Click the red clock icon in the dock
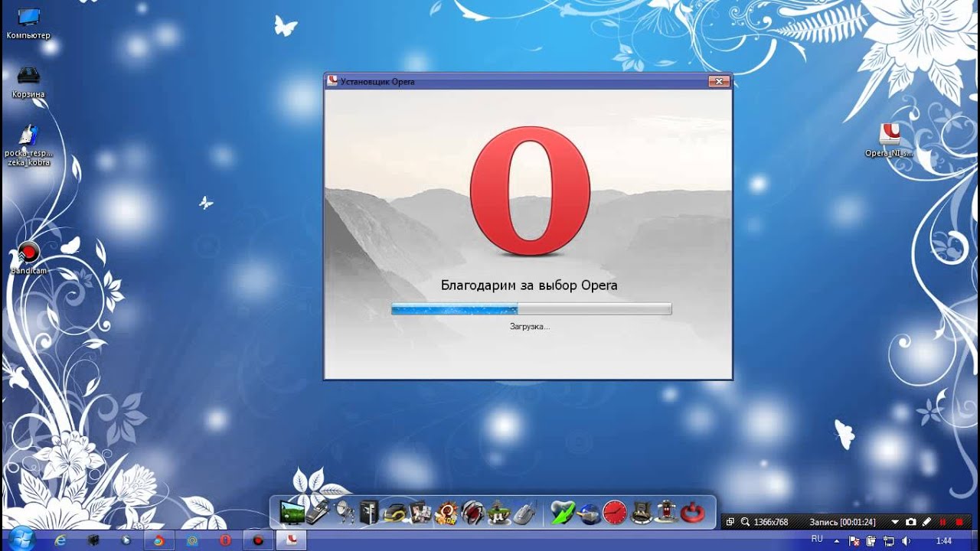 click(615, 511)
